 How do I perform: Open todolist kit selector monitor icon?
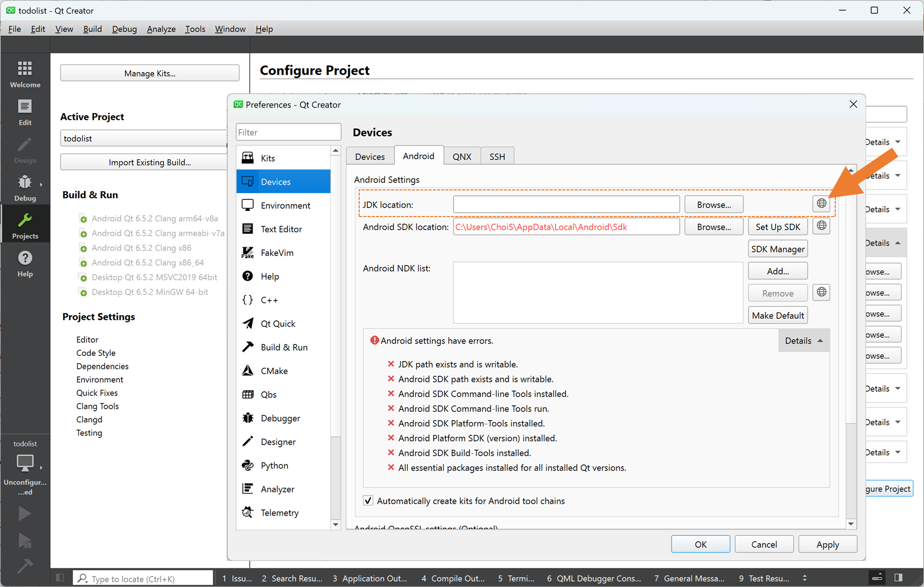coord(25,463)
